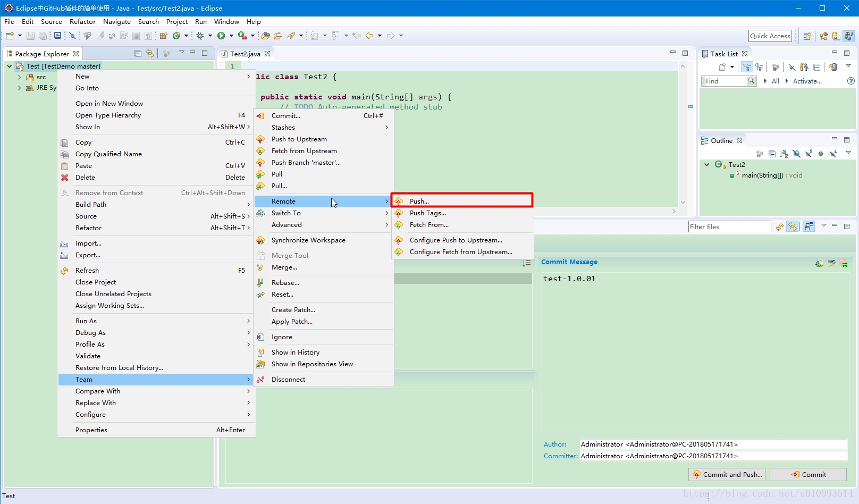Select Push... in the Remote submenu

coord(462,201)
